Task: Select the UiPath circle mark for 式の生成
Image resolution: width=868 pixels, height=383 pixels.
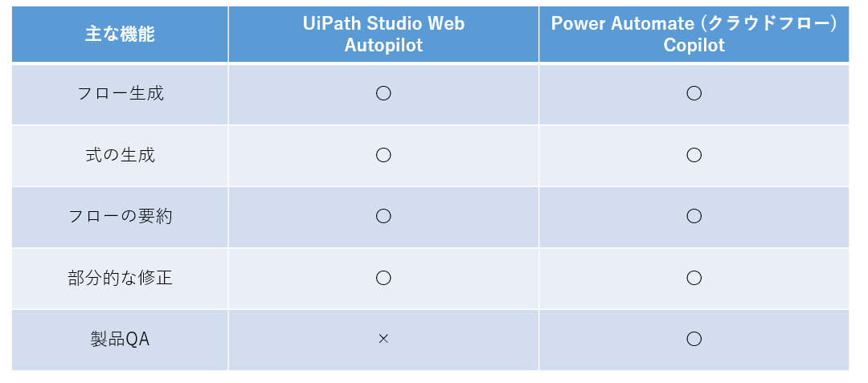Action: point(383,155)
